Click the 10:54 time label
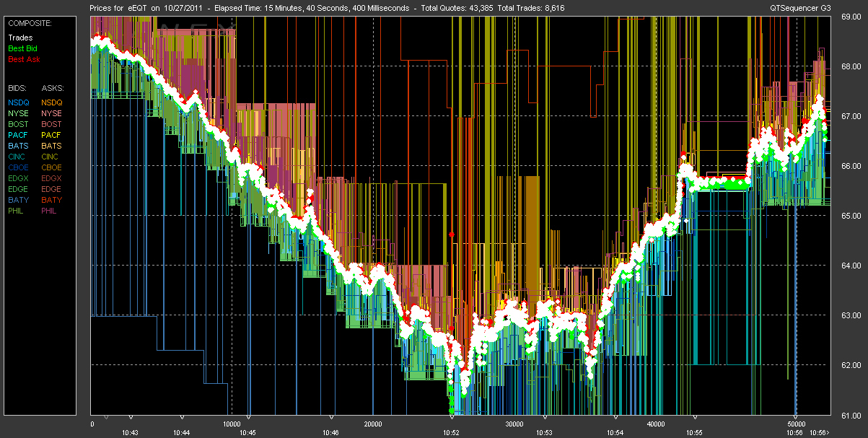The height and width of the screenshot is (438, 868). click(615, 432)
